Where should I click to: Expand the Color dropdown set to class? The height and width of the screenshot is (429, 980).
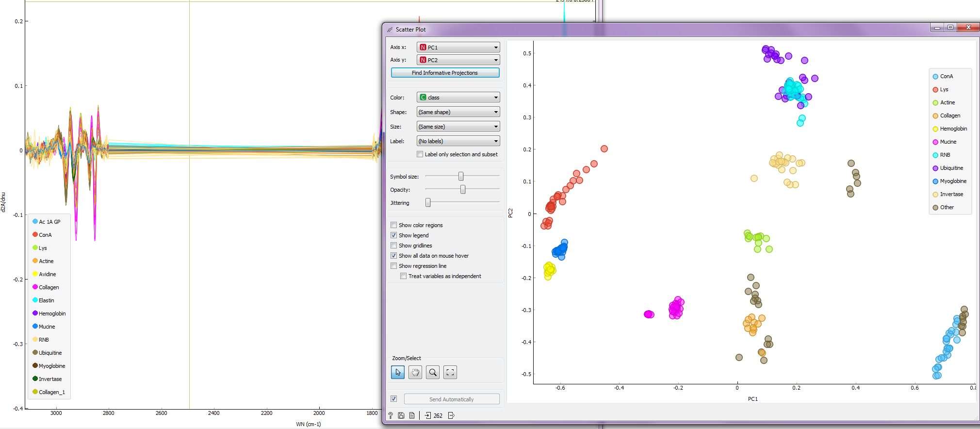[458, 97]
